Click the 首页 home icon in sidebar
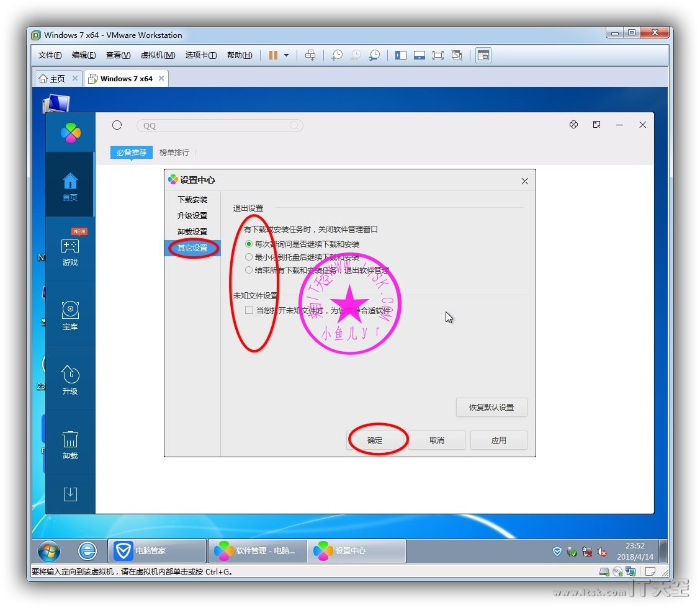 click(70, 187)
